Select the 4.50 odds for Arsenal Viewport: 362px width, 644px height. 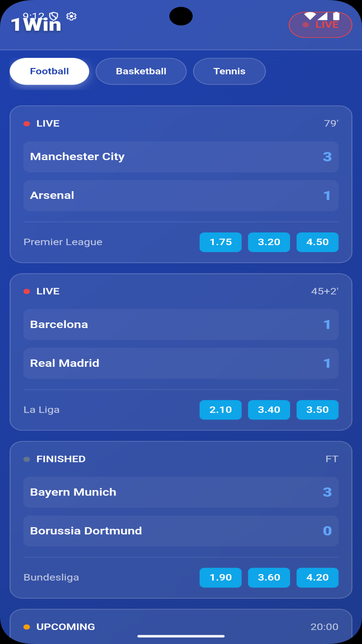(x=317, y=242)
